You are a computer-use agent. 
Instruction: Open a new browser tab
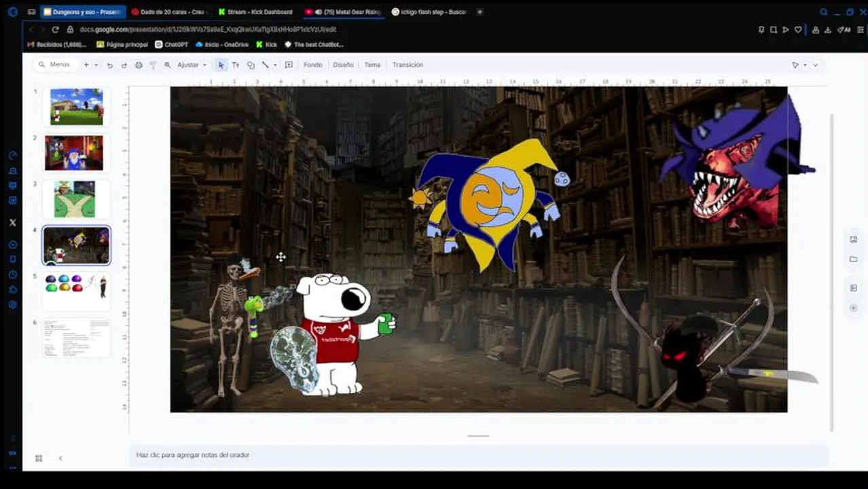(480, 12)
